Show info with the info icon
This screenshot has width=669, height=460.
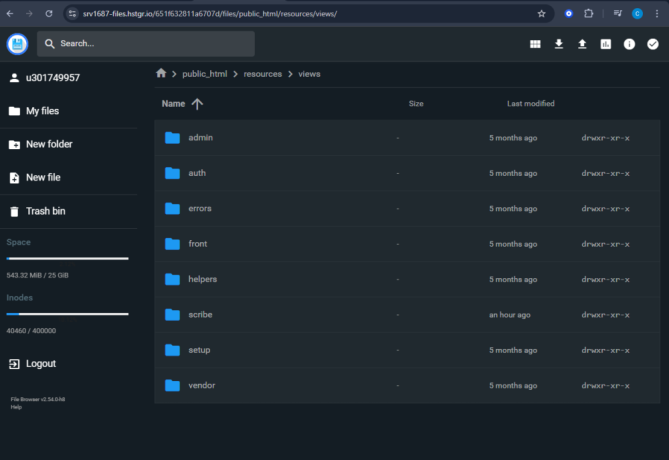629,44
